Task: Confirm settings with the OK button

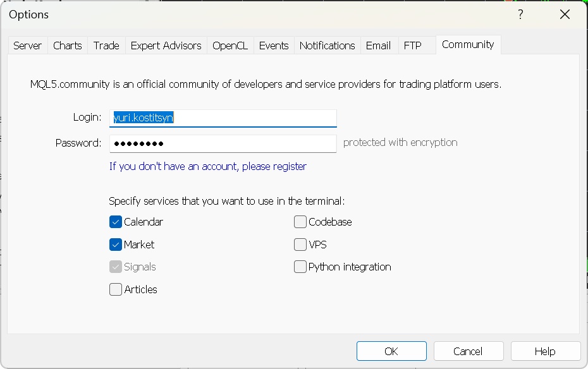Action: [x=391, y=351]
